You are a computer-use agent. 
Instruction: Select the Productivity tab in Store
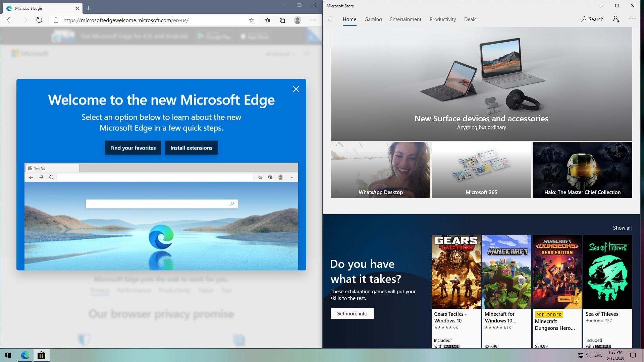point(442,19)
